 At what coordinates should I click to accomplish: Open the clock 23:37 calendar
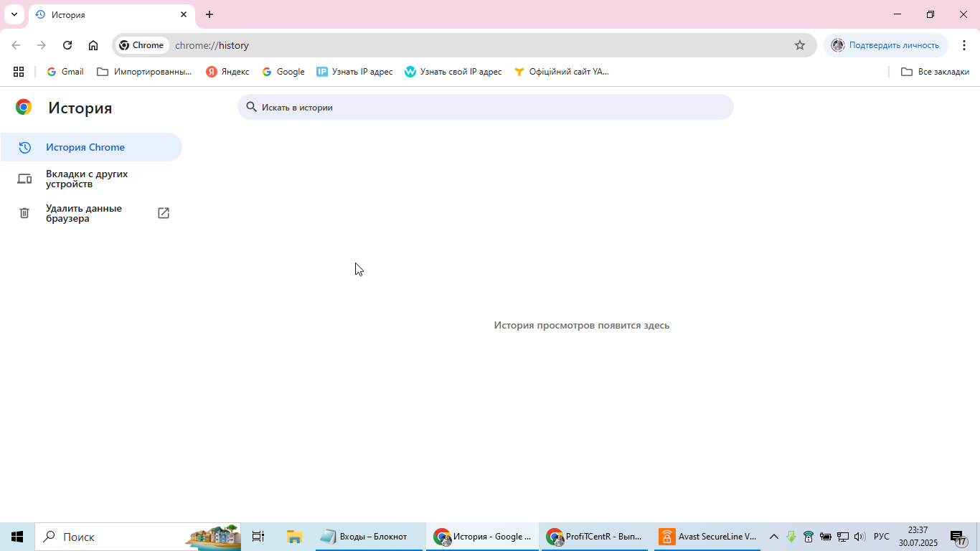(x=918, y=537)
